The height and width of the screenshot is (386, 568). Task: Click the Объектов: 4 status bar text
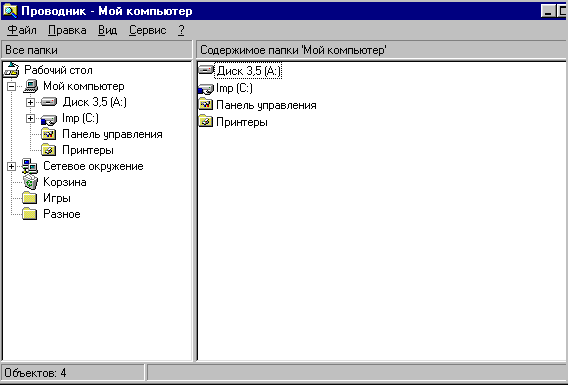pyautogui.click(x=36, y=373)
